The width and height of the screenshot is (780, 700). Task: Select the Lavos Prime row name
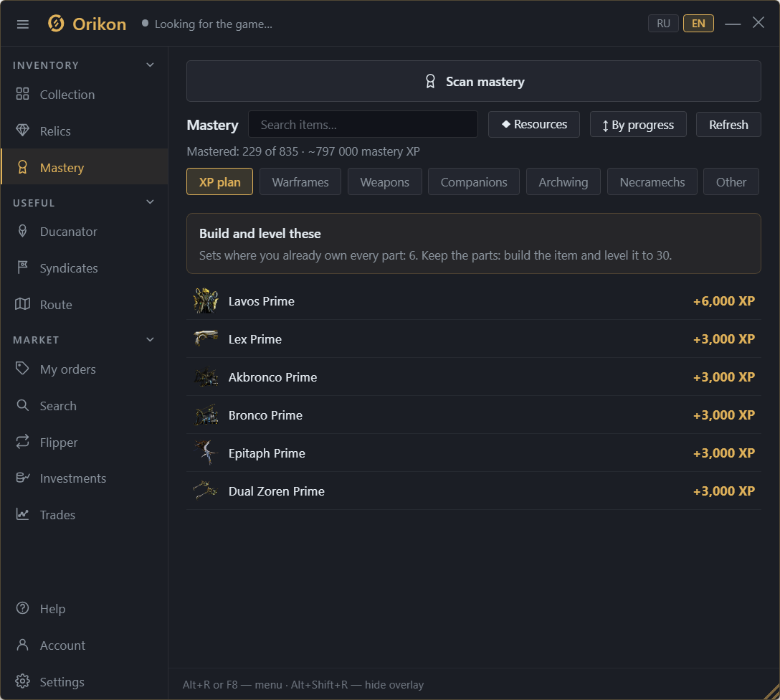coord(261,301)
